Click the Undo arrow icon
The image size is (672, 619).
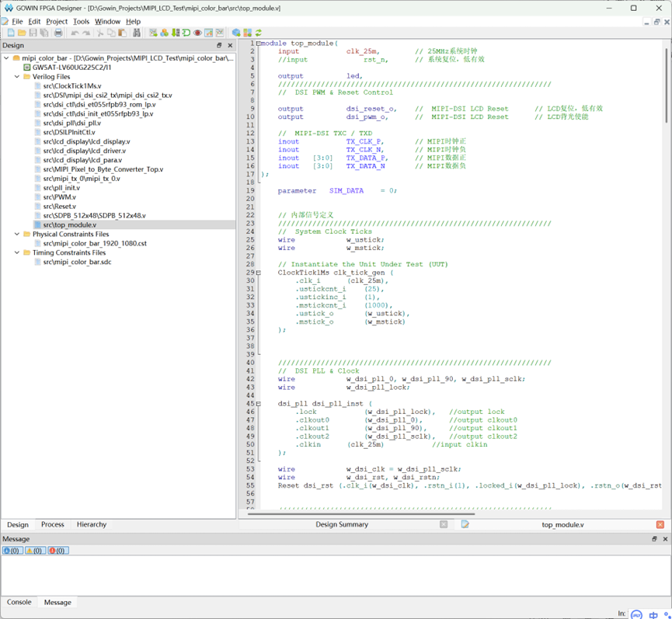(75, 33)
